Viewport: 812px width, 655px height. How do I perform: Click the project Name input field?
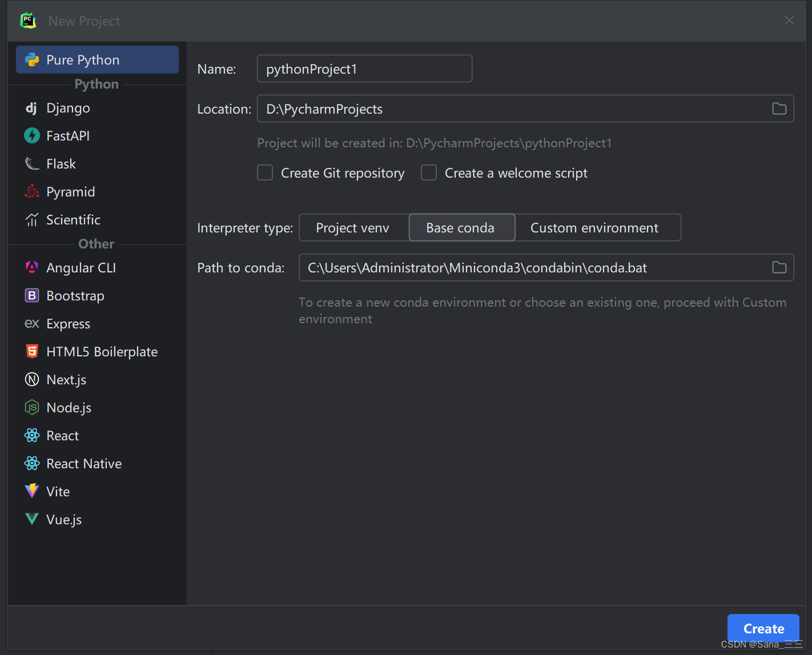pos(364,69)
